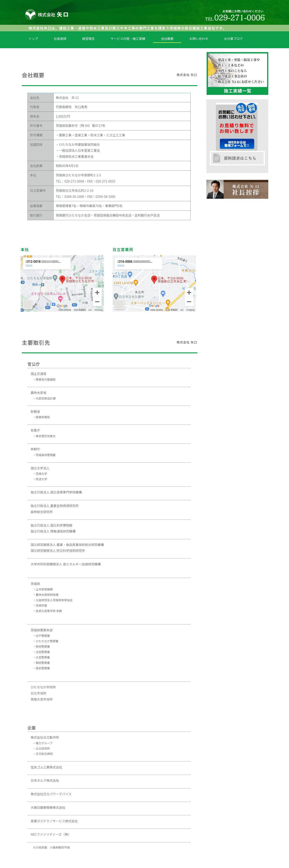Click the Google logo on the 本社 map

click(62, 306)
